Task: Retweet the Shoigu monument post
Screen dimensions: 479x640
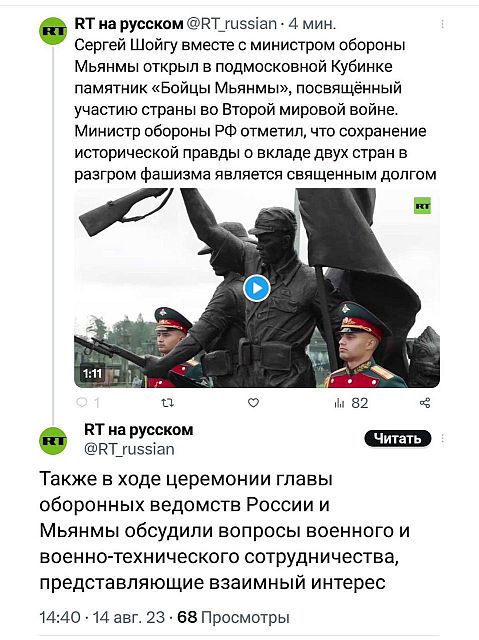Action: click(168, 403)
